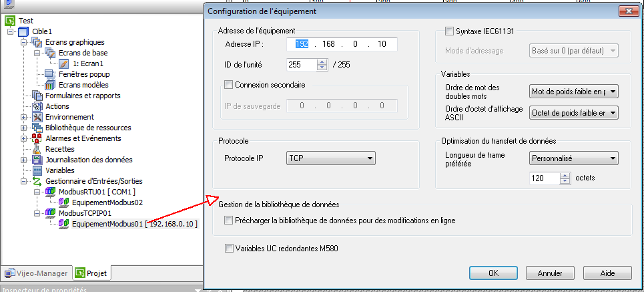Collapse the ModbusRTU01 node
644x292 pixels.
37,192
